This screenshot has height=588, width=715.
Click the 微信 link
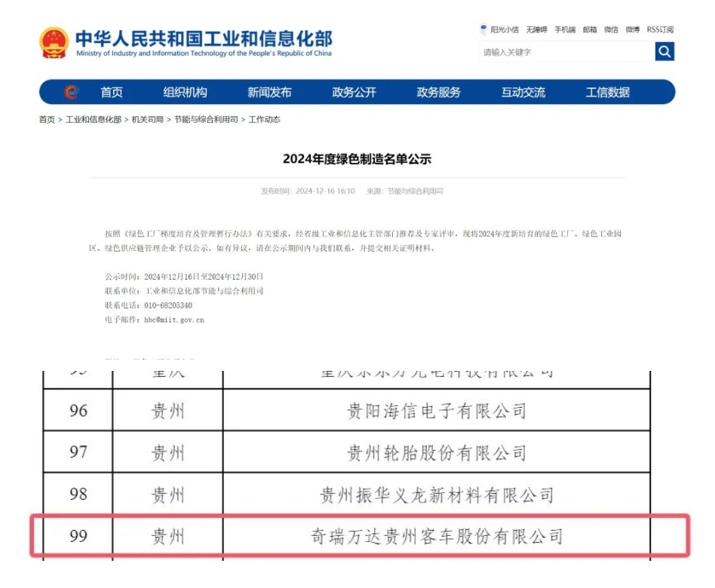tap(611, 29)
